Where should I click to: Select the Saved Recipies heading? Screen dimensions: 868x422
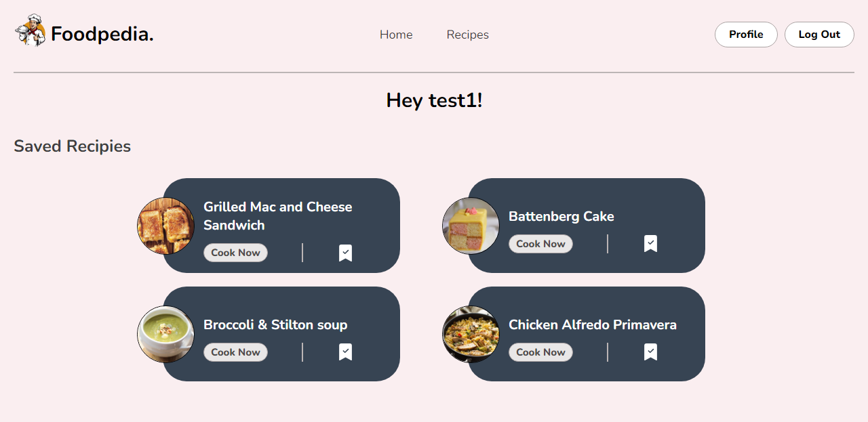pos(72,146)
